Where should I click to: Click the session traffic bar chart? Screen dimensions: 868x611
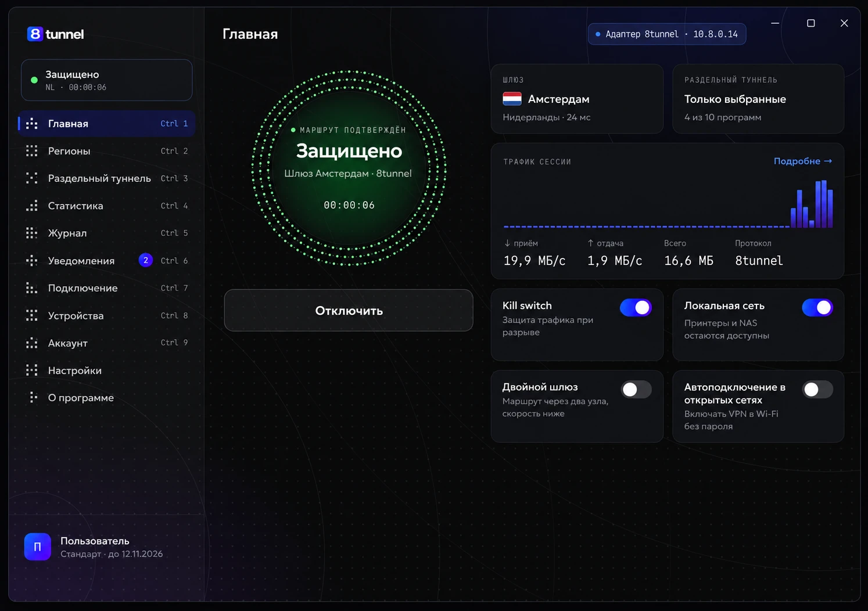[x=668, y=203]
